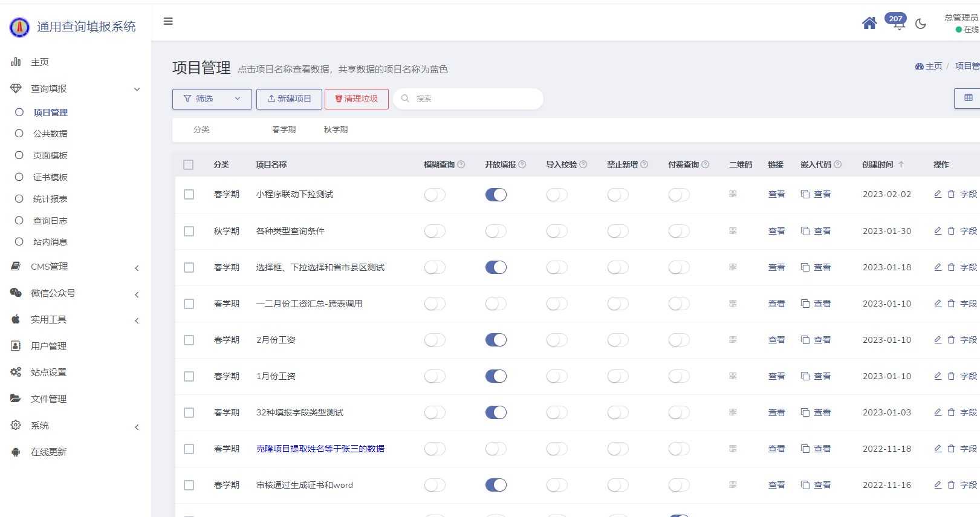The image size is (980, 517).
Task: Delete the 小程序联动下拉测试 project trash icon
Action: [951, 194]
